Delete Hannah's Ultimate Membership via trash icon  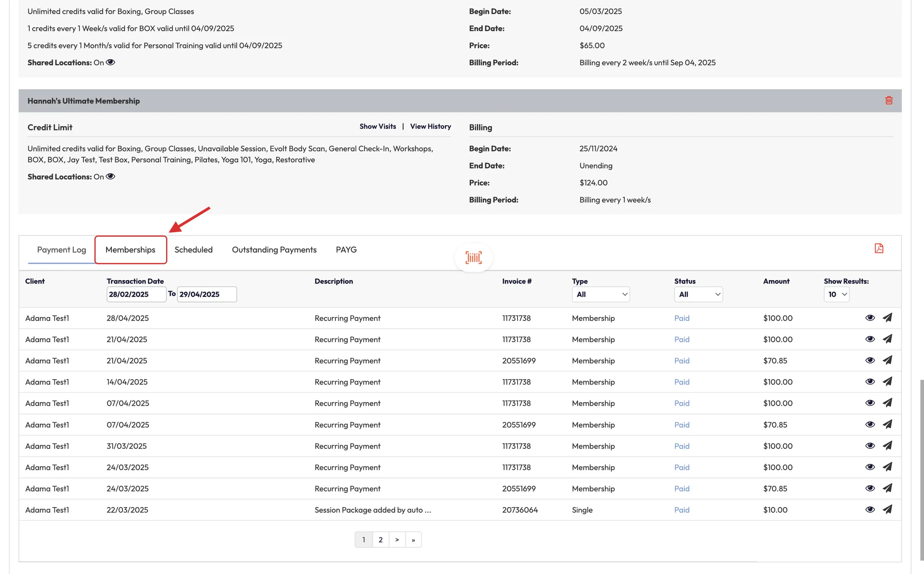[888, 101]
